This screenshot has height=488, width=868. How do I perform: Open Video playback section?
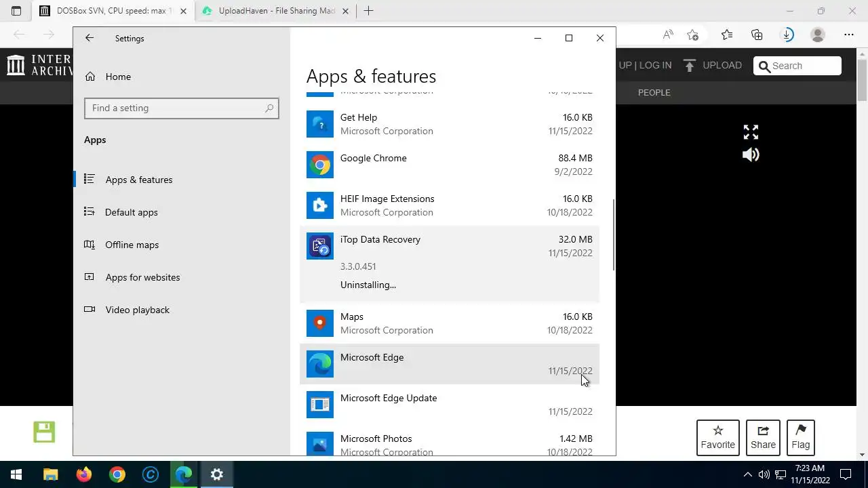pos(138,310)
